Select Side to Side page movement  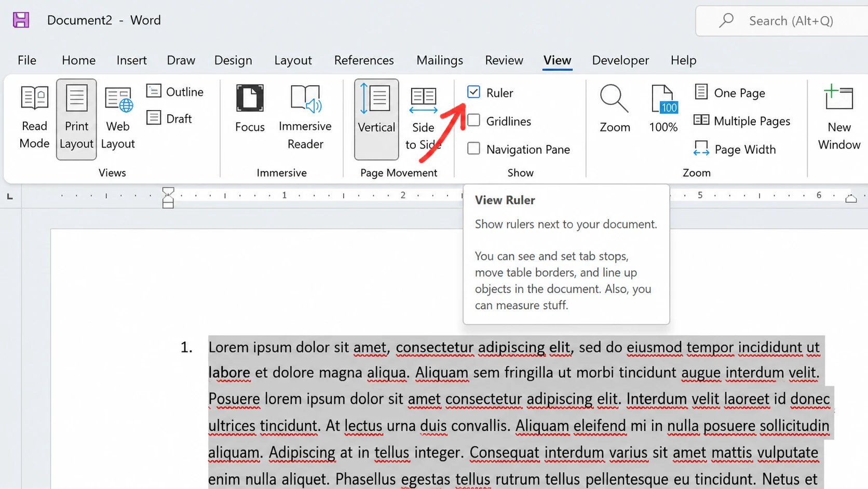pyautogui.click(x=423, y=119)
